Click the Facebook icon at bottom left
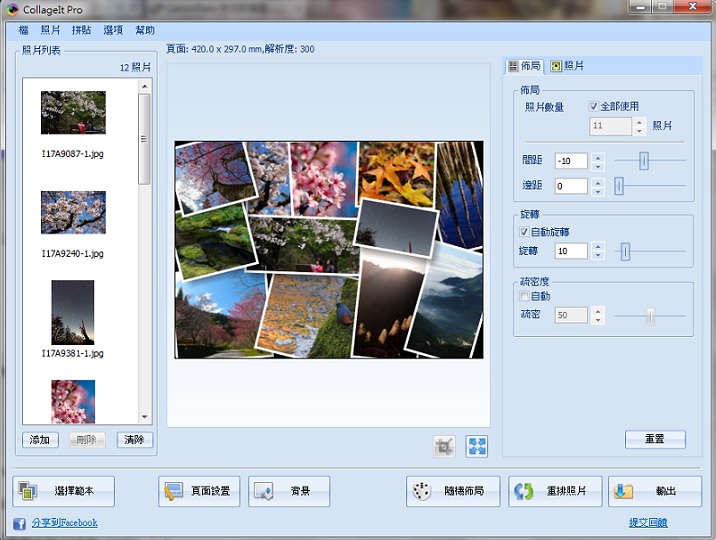 click(19, 523)
